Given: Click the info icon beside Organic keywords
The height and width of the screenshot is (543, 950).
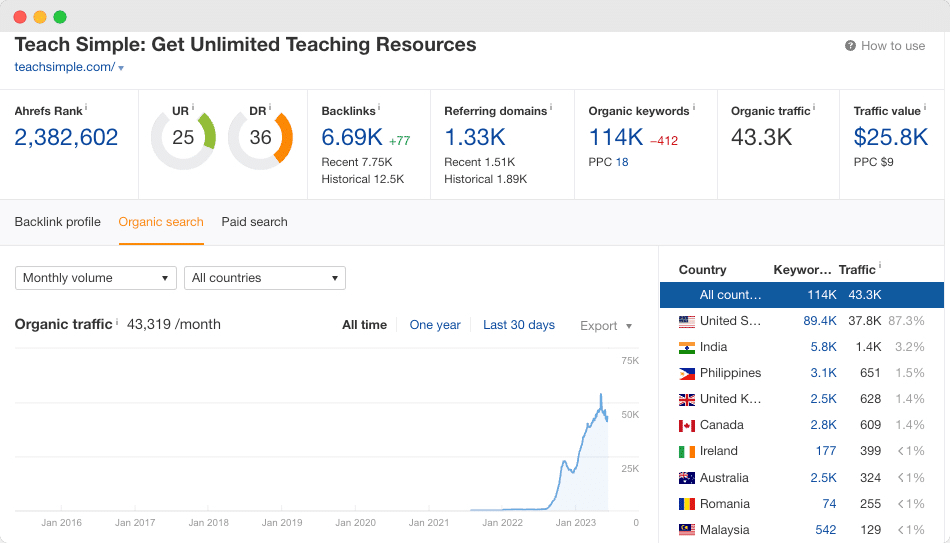Looking at the screenshot, I should 694,107.
